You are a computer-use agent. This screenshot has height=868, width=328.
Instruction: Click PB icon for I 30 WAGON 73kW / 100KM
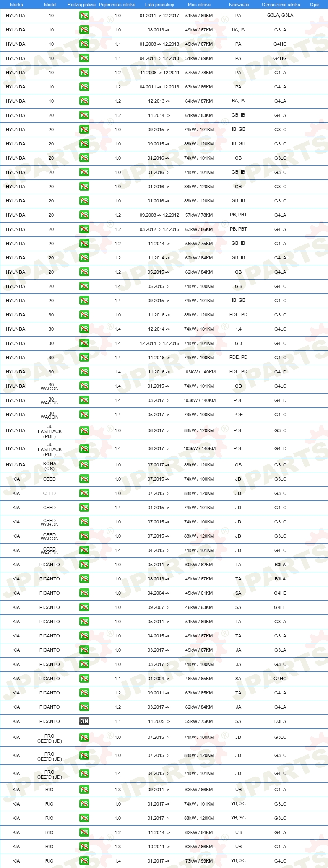pyautogui.click(x=84, y=415)
